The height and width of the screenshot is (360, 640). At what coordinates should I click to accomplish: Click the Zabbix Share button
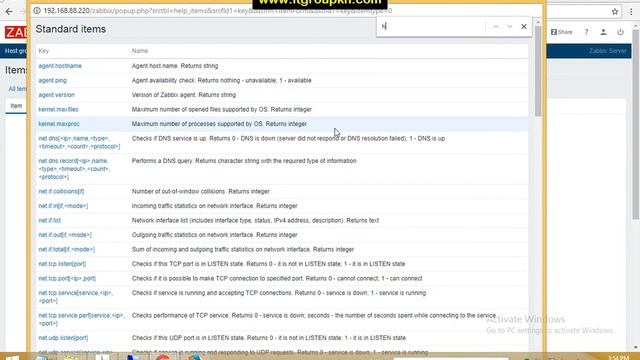(562, 32)
